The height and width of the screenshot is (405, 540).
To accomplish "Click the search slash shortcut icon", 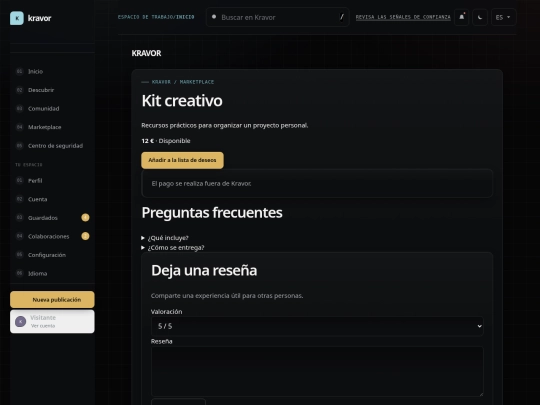I will [342, 17].
